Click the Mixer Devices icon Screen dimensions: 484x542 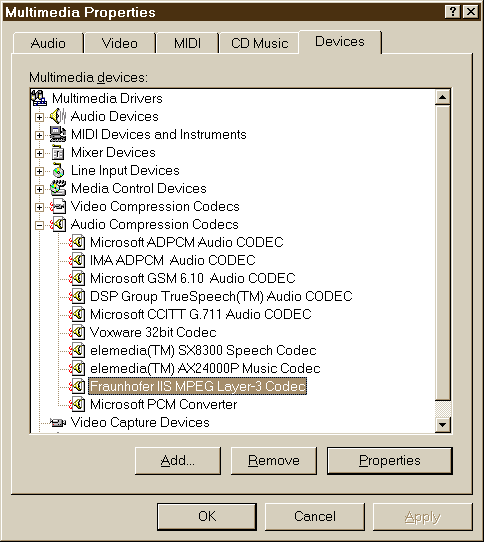point(58,152)
